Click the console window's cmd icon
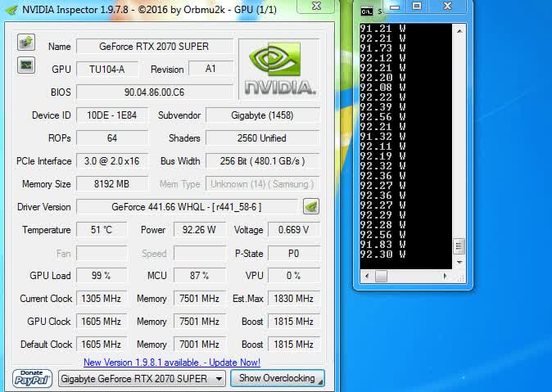This screenshot has height=392, width=552. coord(366,11)
